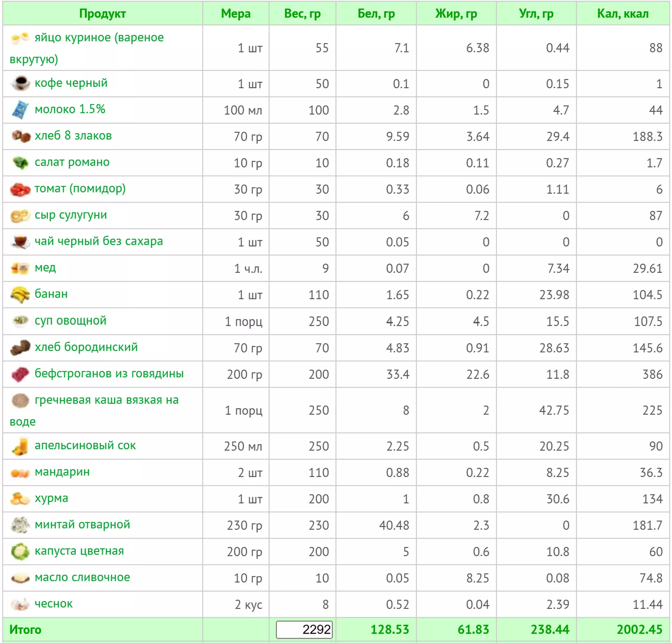Viewport: 672px width, 643px height.
Task: Click the black coffee cup icon
Action: click(20, 83)
